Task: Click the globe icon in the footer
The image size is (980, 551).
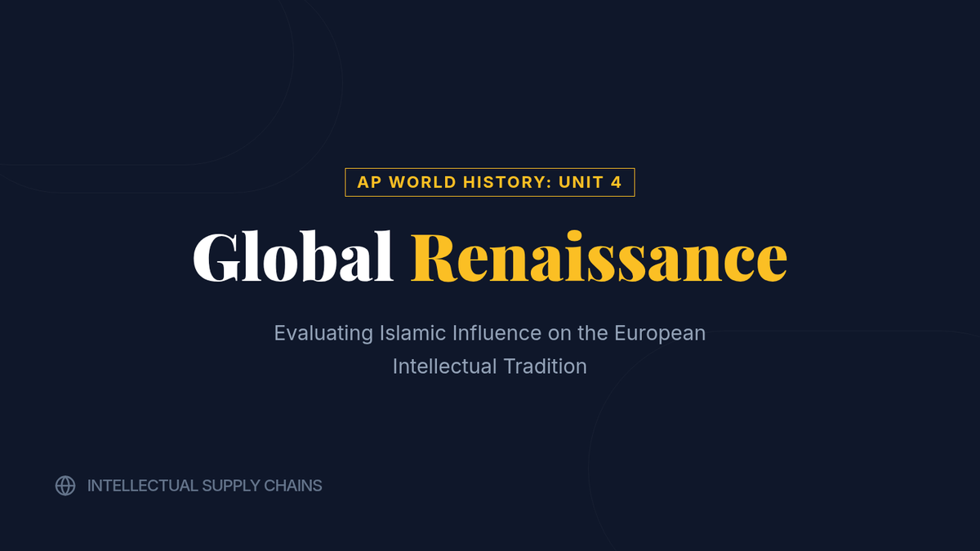Action: (65, 486)
